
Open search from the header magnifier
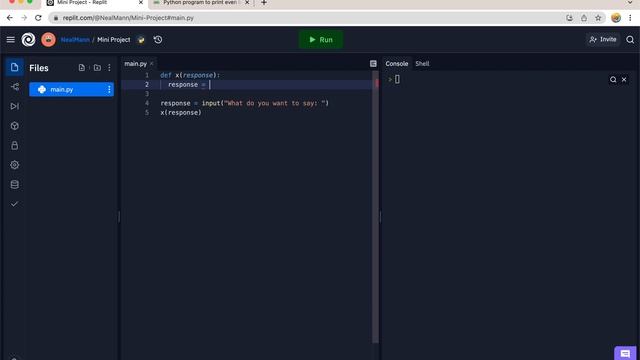tap(630, 40)
